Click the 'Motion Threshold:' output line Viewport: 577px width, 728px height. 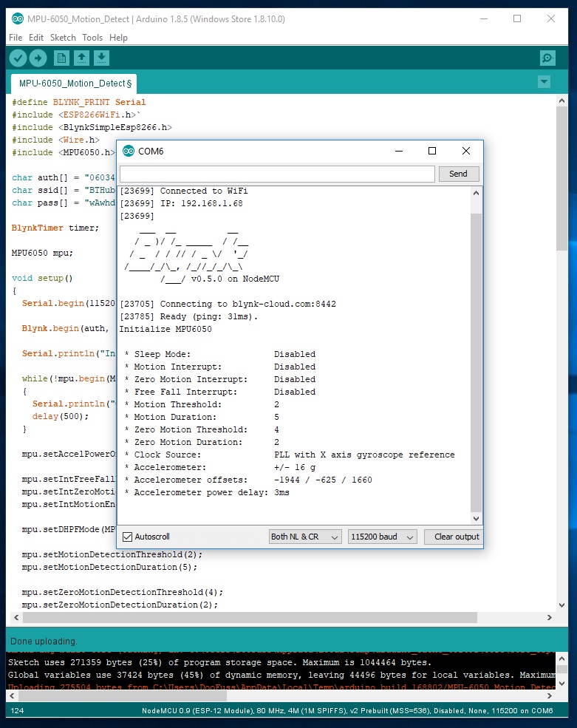pos(202,404)
